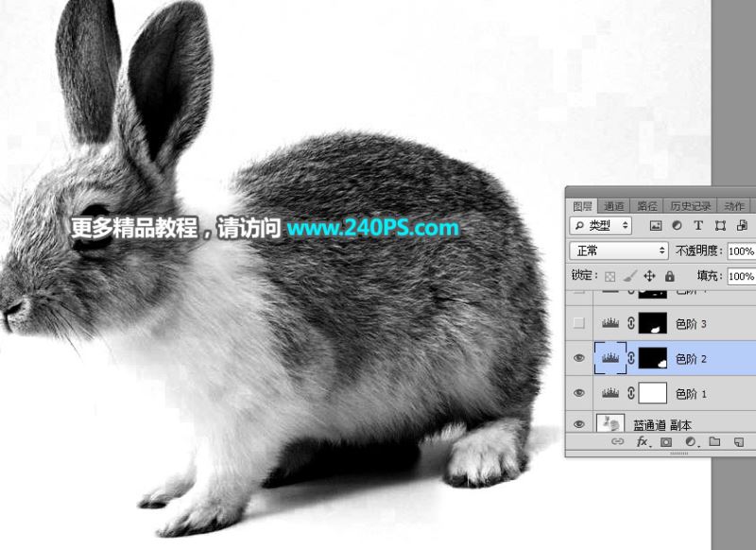Switch to the 动作 tab
Screen dimensions: 756x550
734,206
